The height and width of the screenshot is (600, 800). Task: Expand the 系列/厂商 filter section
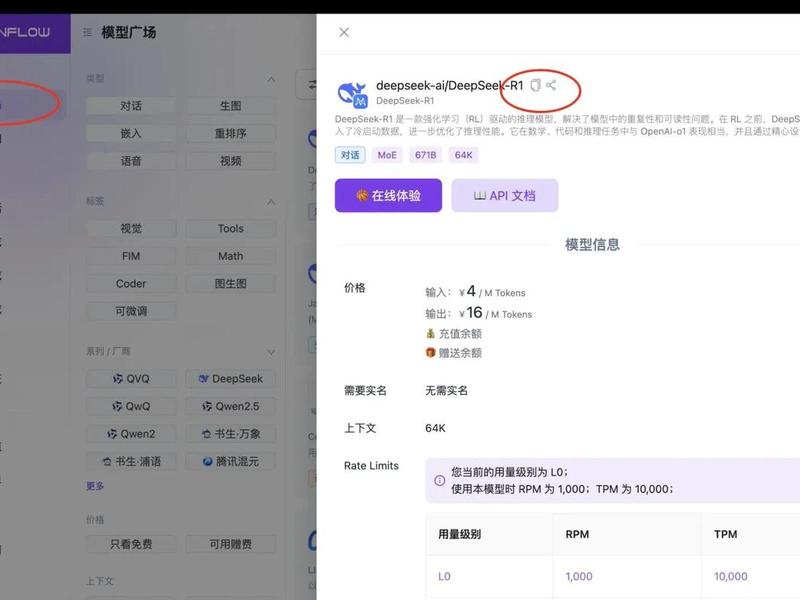(271, 352)
